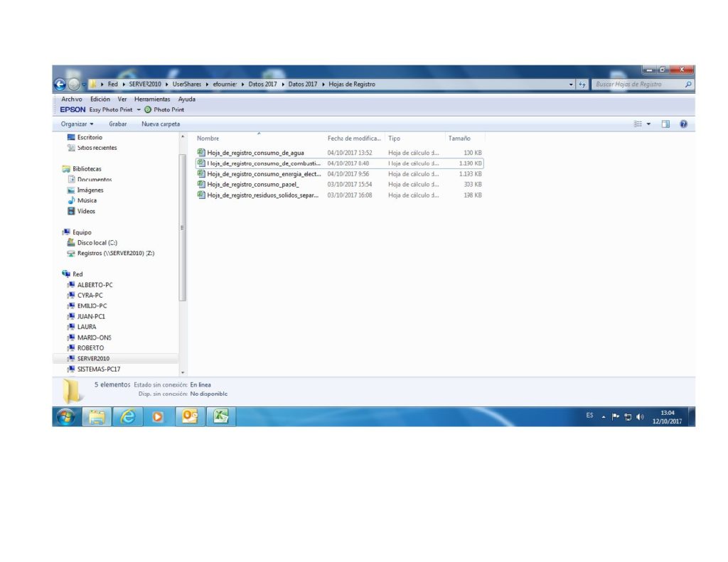728x562 pixels.
Task: Click the change view icon
Action: click(x=638, y=124)
